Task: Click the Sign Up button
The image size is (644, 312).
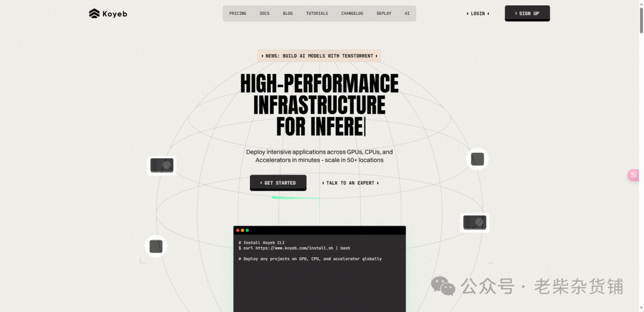Action: [x=527, y=13]
